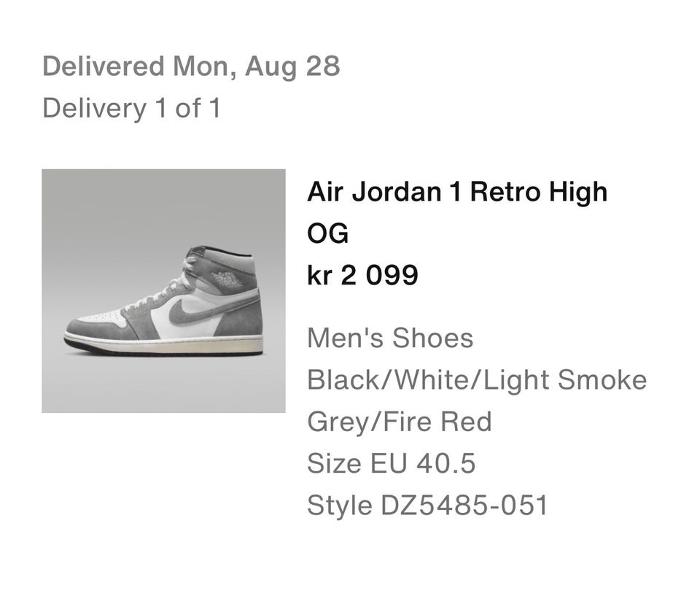Click the empty grey background above the shoe
This screenshot has width=700, height=596.
coord(163,206)
